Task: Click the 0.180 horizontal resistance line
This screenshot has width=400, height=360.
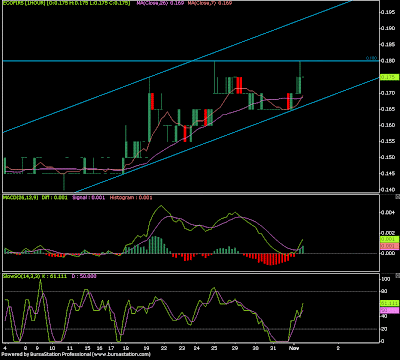Action: pyautogui.click(x=190, y=61)
